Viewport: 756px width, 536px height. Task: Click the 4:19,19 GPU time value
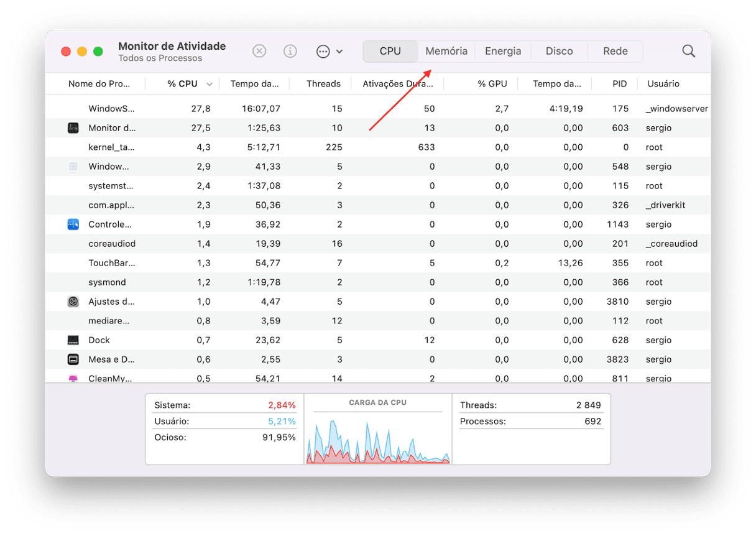(566, 109)
